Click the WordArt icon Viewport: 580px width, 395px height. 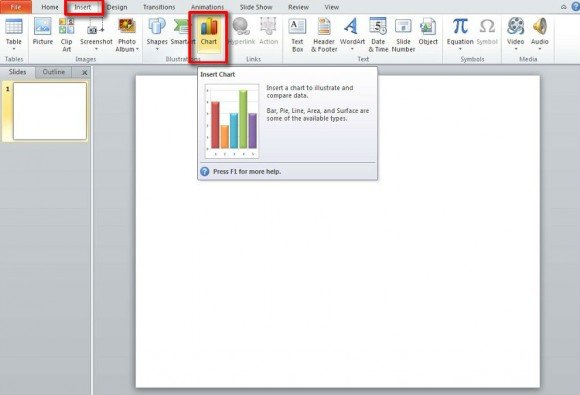[352, 27]
